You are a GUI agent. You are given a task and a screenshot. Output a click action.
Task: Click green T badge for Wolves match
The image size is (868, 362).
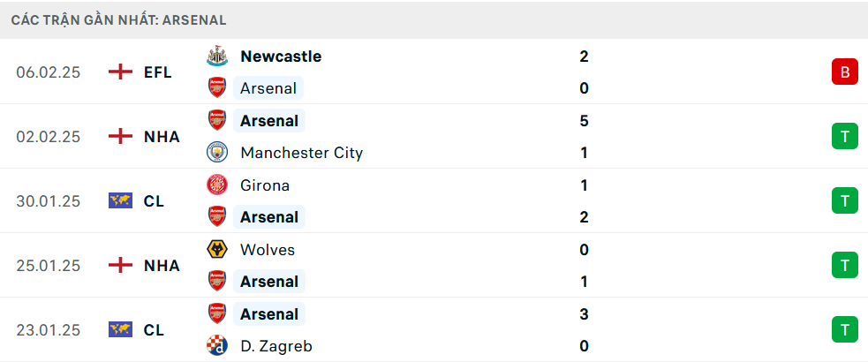pyautogui.click(x=844, y=266)
